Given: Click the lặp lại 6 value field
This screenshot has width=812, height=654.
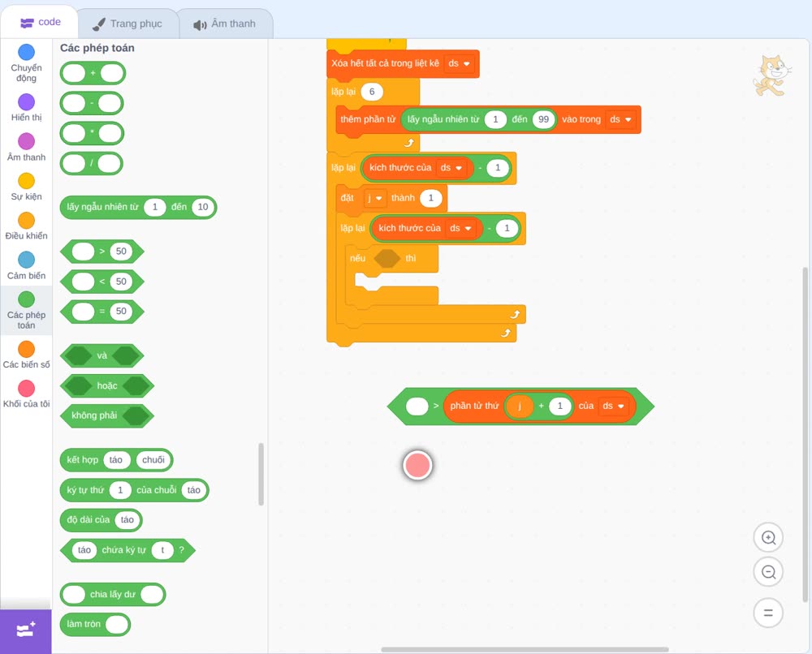Looking at the screenshot, I should point(372,92).
